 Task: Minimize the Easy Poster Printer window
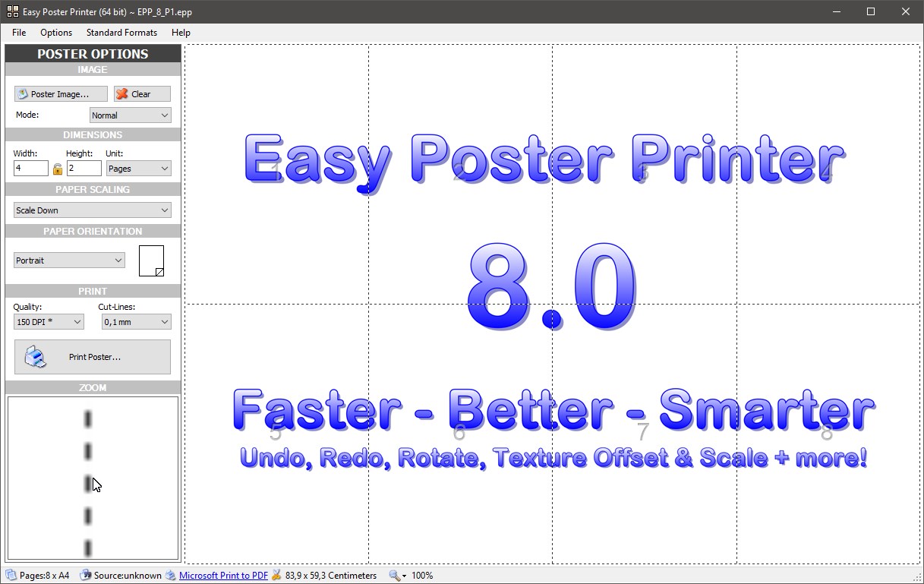tap(836, 11)
